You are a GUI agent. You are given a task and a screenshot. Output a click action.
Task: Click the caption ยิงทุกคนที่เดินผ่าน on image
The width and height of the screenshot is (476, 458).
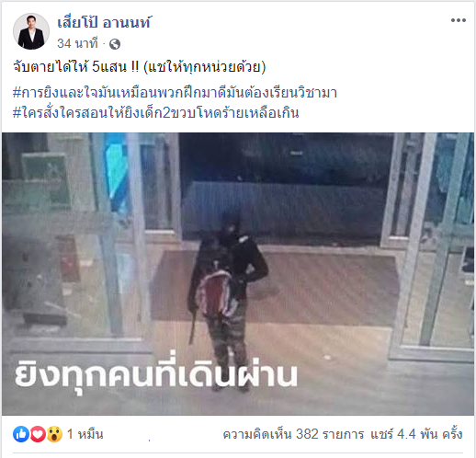tap(156, 372)
